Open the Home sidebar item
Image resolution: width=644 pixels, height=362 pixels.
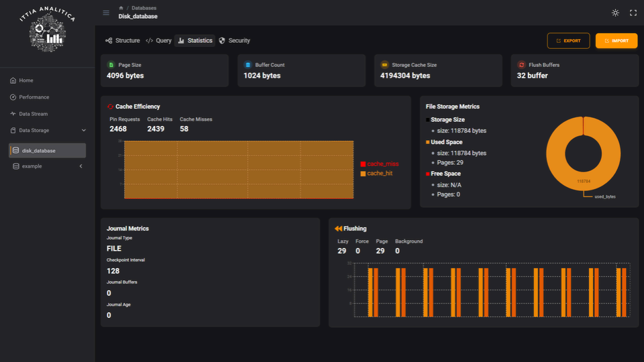tap(25, 80)
